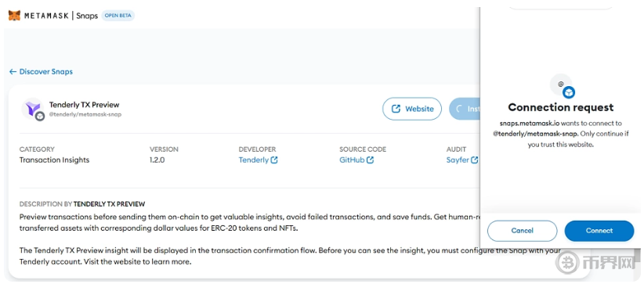
Task: Click the @tenderly/metamask-snap package name
Action: tap(85, 114)
